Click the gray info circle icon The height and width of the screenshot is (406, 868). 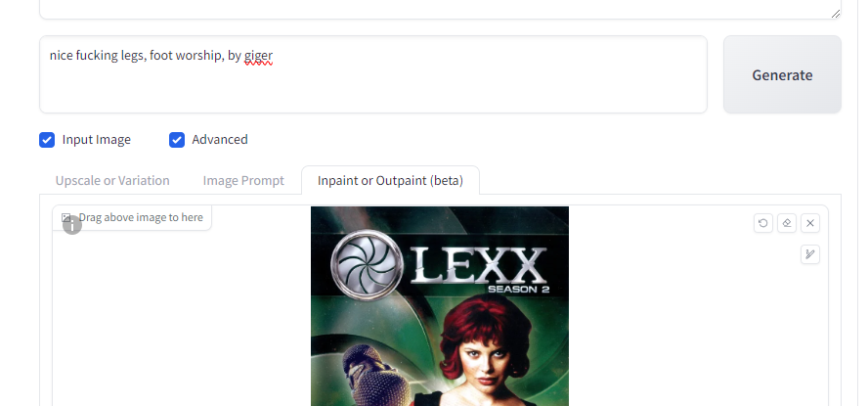(72, 225)
